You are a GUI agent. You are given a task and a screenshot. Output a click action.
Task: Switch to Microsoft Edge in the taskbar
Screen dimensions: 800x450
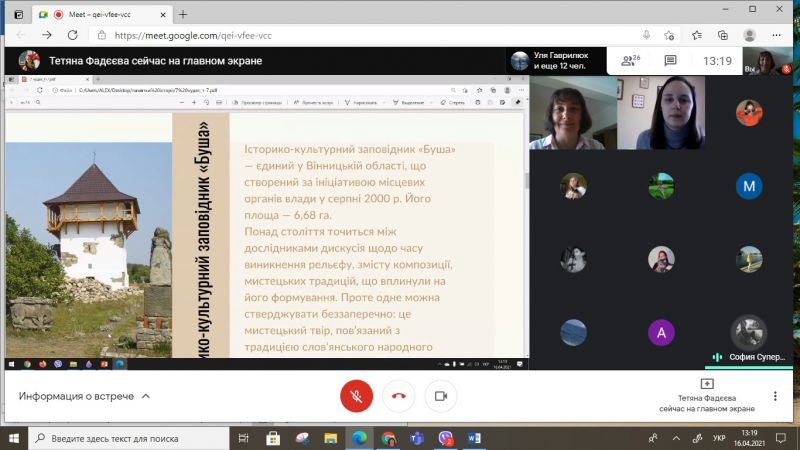coord(359,438)
